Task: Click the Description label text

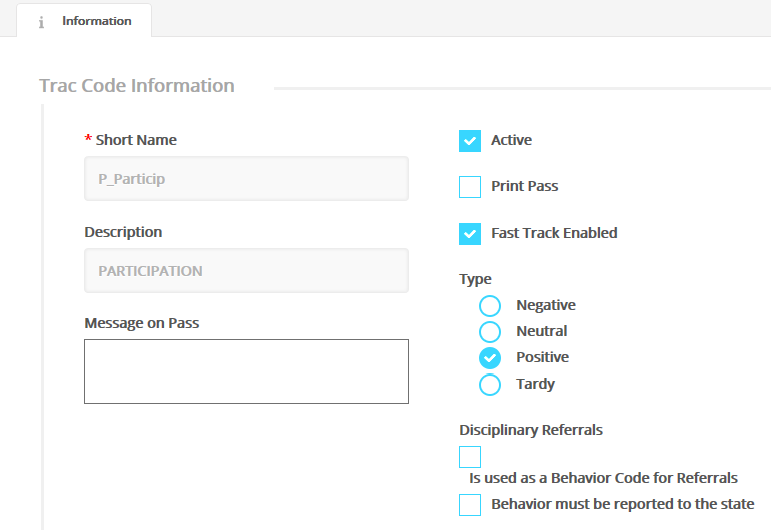Action: 123,232
